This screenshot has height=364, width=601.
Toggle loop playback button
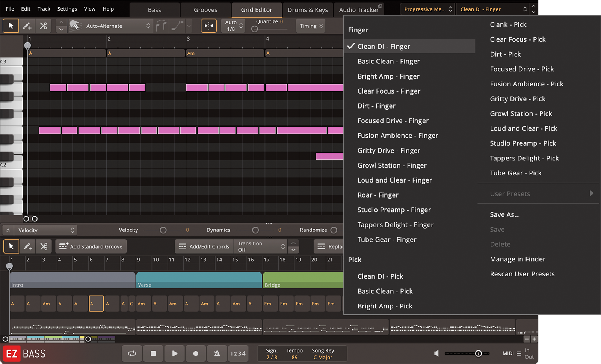pos(132,353)
